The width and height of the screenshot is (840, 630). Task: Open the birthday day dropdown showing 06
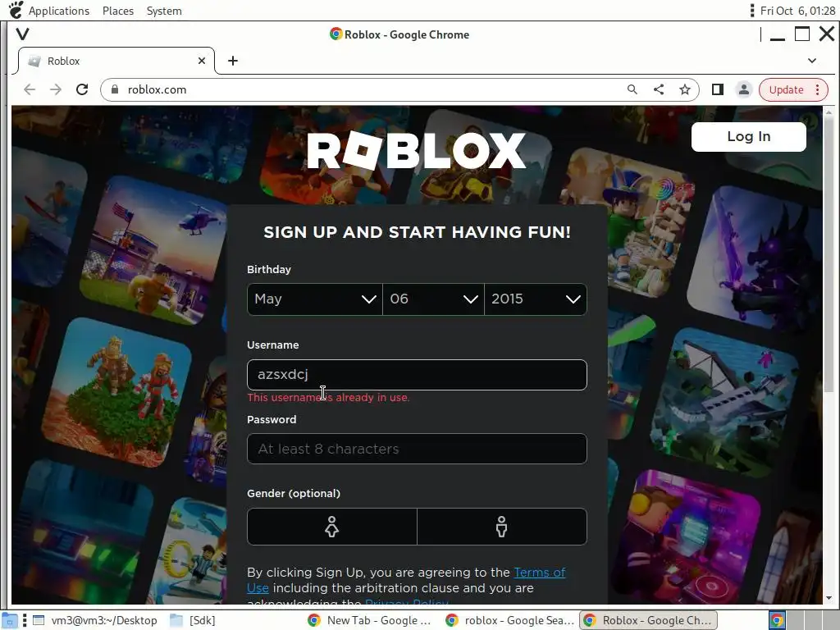point(433,299)
